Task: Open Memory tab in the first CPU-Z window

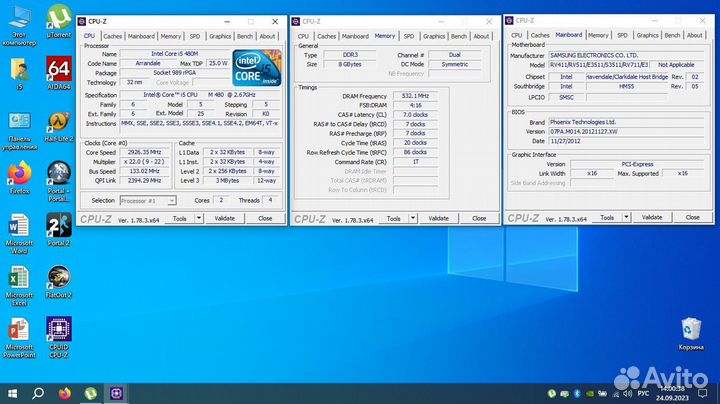Action: pyautogui.click(x=170, y=36)
